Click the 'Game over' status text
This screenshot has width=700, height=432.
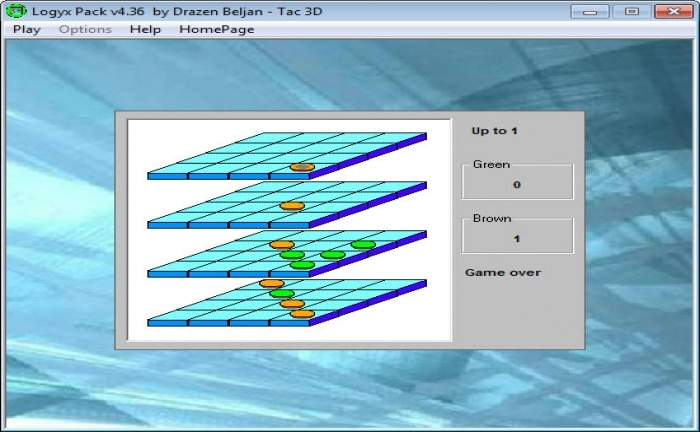[x=503, y=273]
